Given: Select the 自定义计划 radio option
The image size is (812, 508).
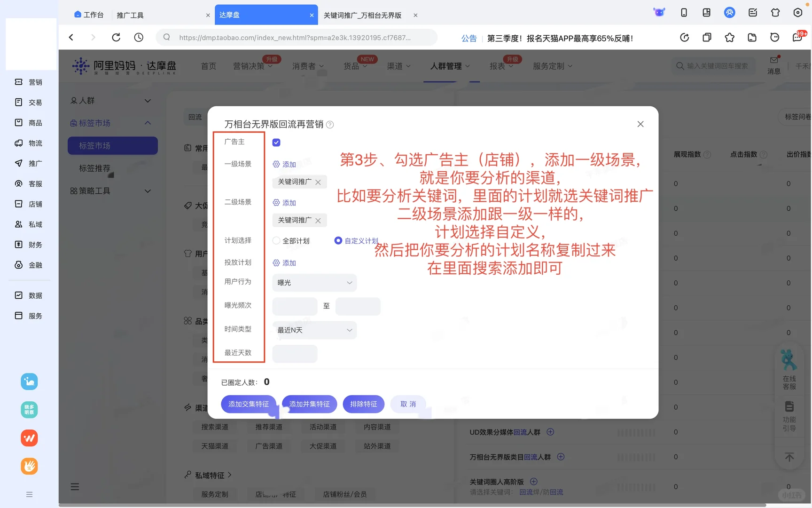Looking at the screenshot, I should (x=338, y=240).
